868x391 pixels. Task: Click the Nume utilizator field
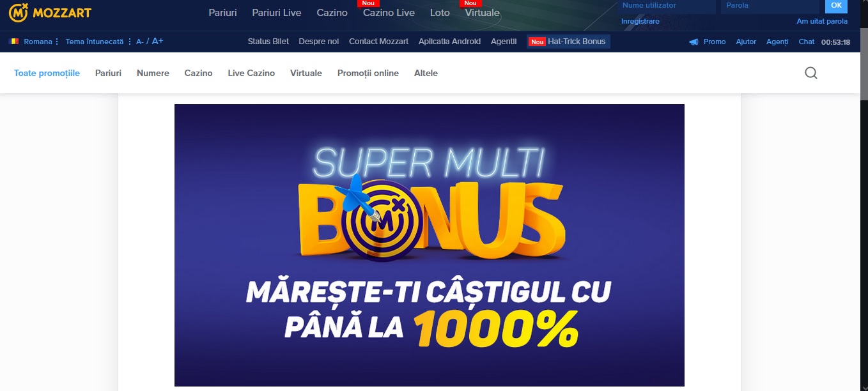click(x=667, y=6)
